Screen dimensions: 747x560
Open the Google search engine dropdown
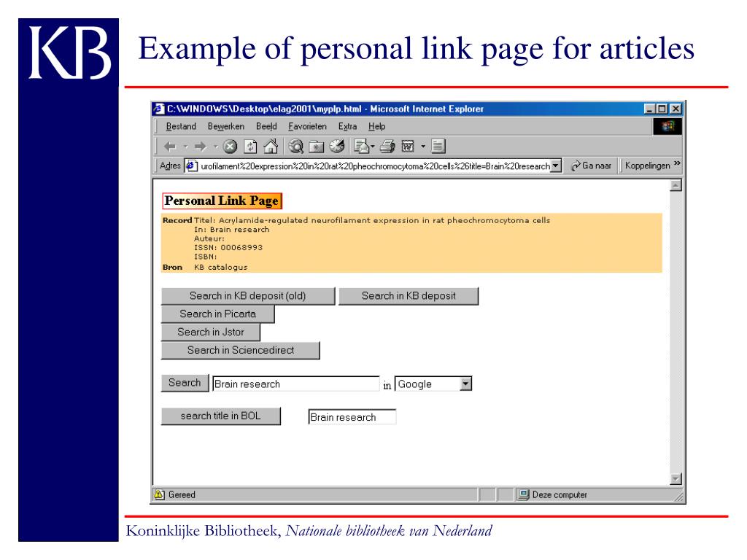click(466, 384)
